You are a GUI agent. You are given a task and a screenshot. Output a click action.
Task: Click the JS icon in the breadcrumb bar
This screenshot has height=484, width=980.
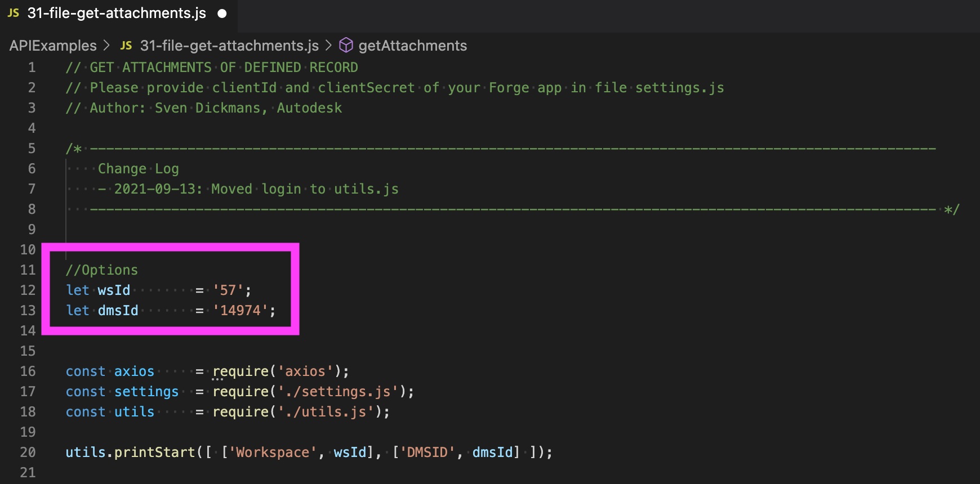click(126, 46)
